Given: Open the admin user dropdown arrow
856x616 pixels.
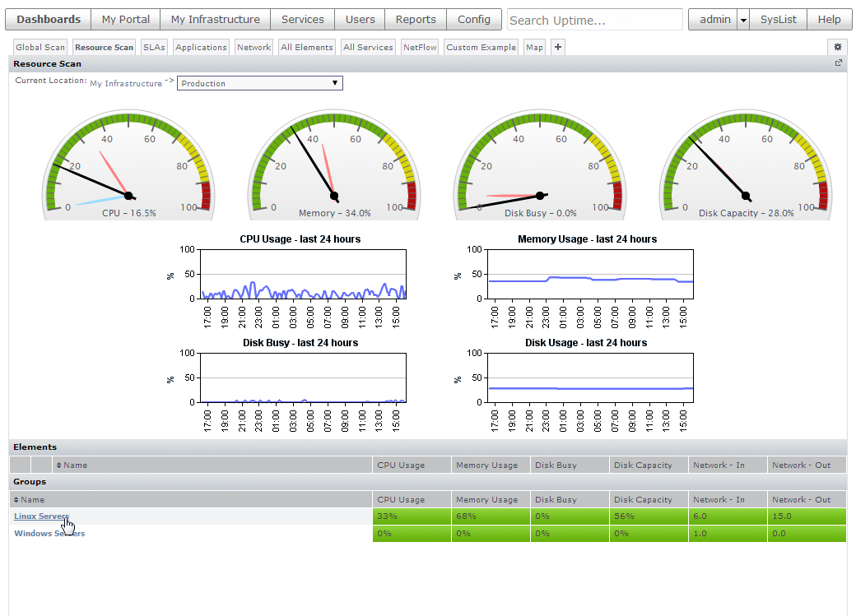Looking at the screenshot, I should (x=743, y=21).
